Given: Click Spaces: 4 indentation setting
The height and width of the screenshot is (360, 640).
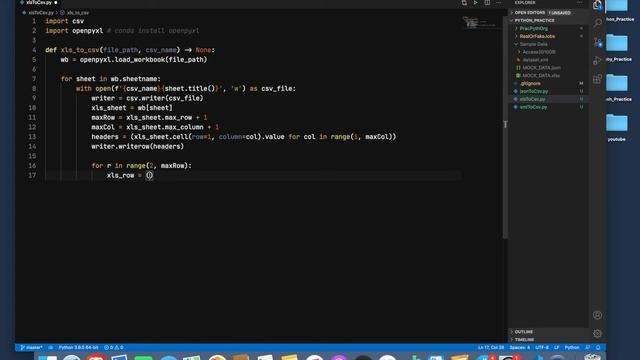Looking at the screenshot, I should pos(520,347).
